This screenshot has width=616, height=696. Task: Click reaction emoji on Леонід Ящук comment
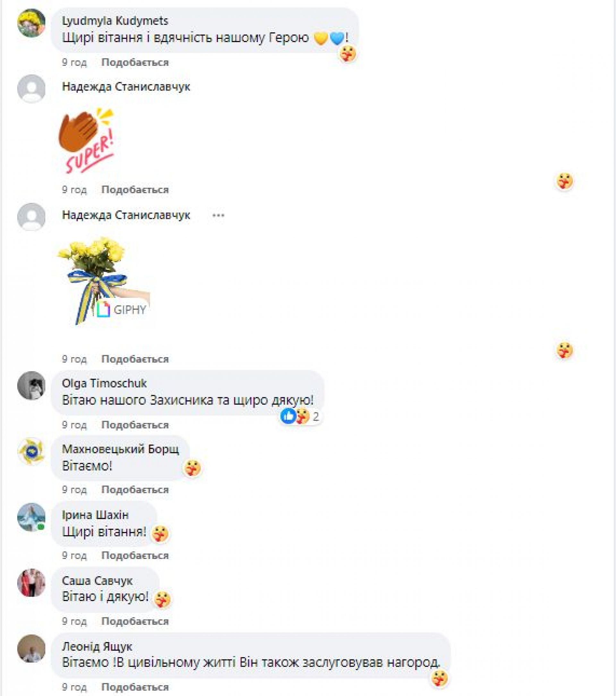(x=440, y=678)
